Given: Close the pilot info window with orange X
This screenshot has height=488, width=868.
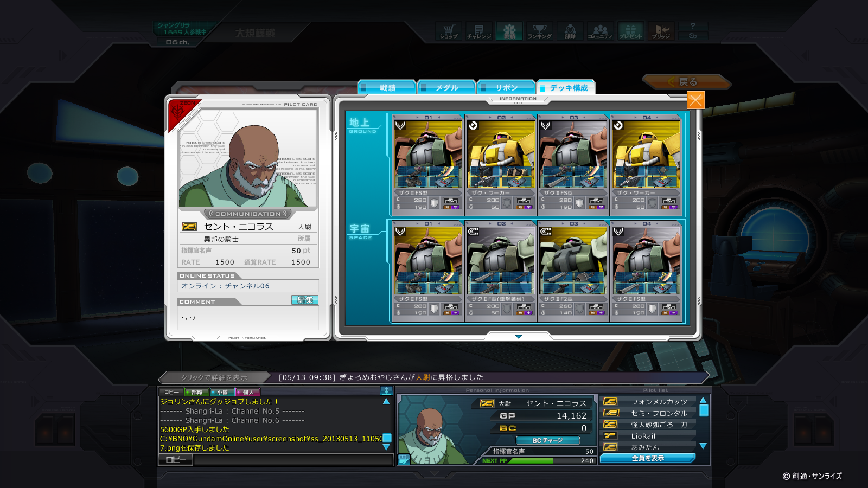Looking at the screenshot, I should (695, 100).
